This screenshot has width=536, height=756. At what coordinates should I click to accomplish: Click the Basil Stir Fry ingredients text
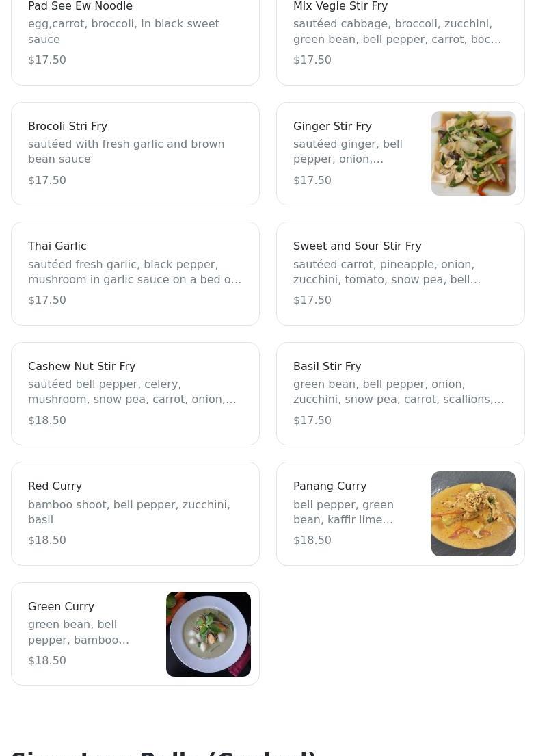pos(399,392)
